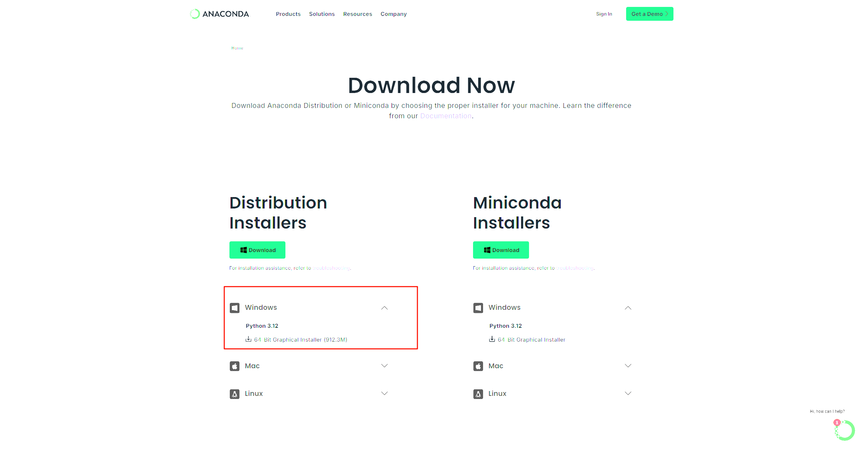Image resolution: width=868 pixels, height=455 pixels.
Task: Open the Resources menu
Action: click(x=358, y=14)
